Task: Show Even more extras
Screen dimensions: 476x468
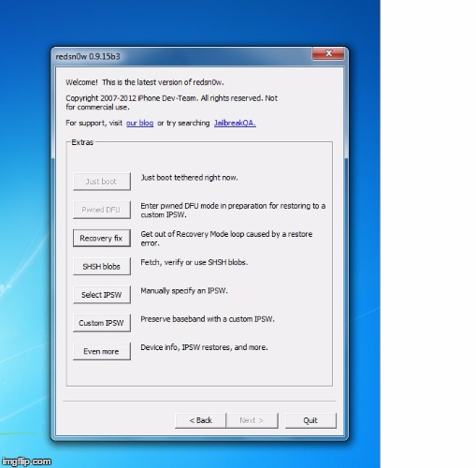Action: coord(102,351)
